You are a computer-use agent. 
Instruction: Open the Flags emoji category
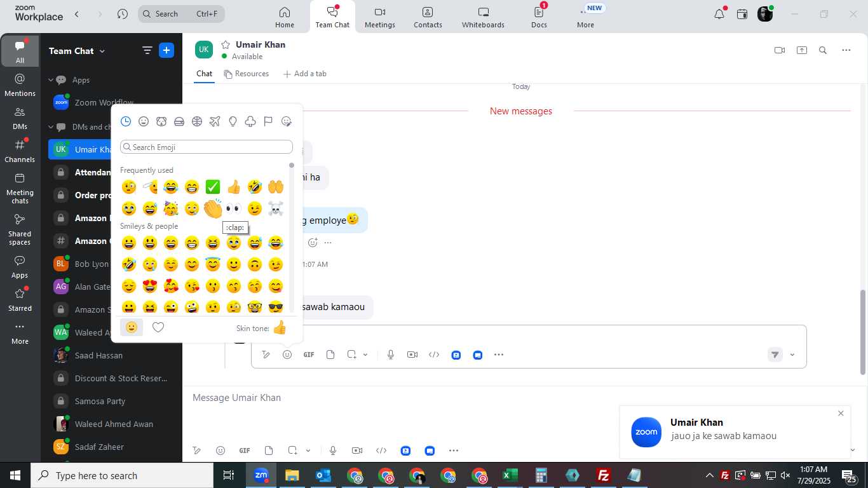(x=268, y=121)
